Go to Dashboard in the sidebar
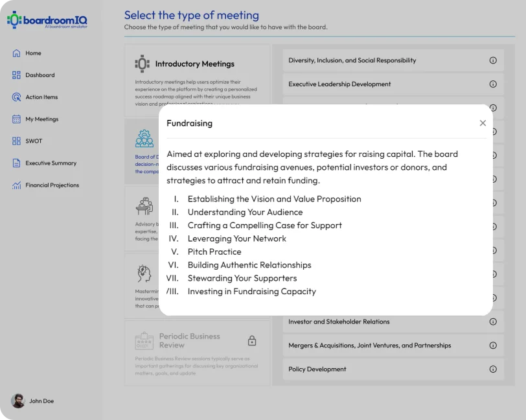Screen dimensions: 526x420 [40, 75]
